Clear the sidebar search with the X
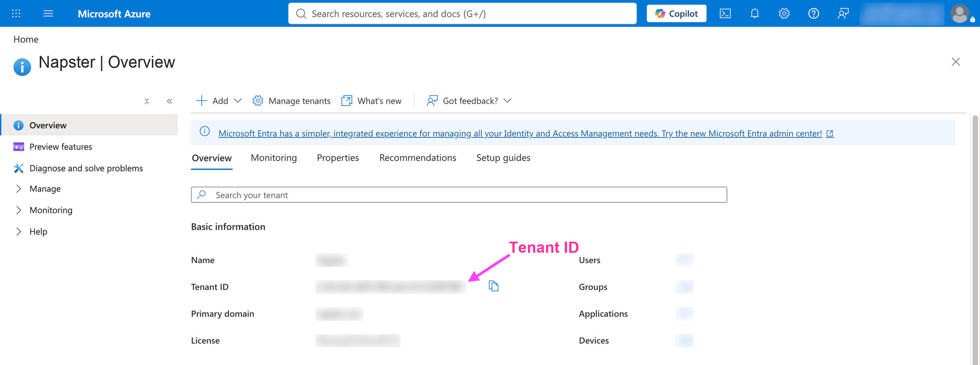This screenshot has height=365, width=980. click(147, 101)
